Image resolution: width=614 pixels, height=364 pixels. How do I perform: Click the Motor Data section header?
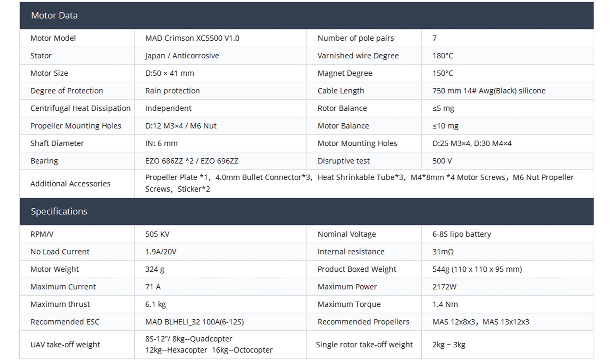(x=54, y=15)
